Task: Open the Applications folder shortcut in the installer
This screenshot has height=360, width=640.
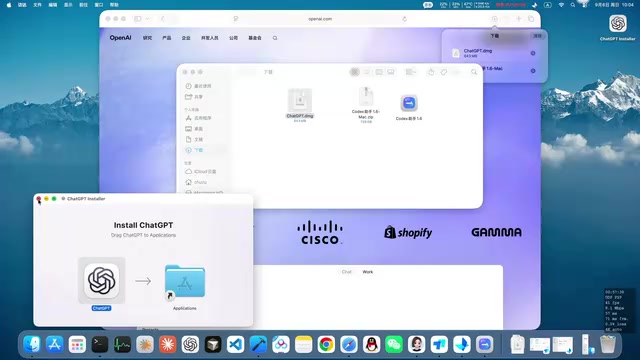Action: click(x=185, y=282)
